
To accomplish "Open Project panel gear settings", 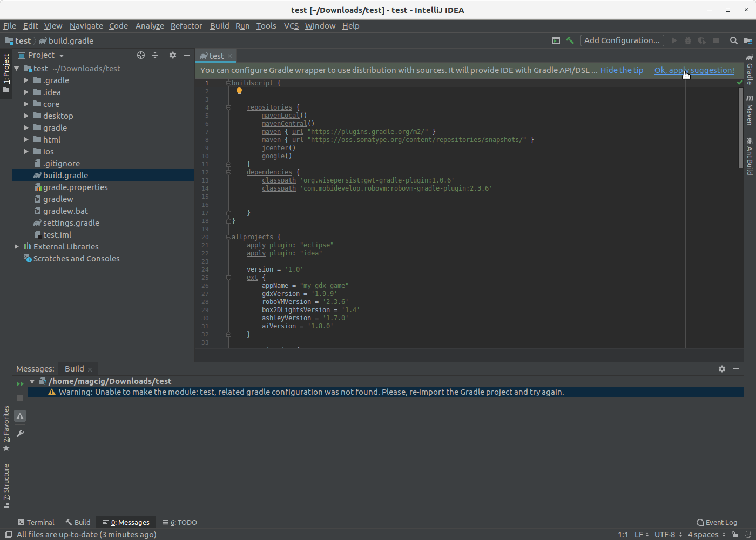I will (x=173, y=55).
